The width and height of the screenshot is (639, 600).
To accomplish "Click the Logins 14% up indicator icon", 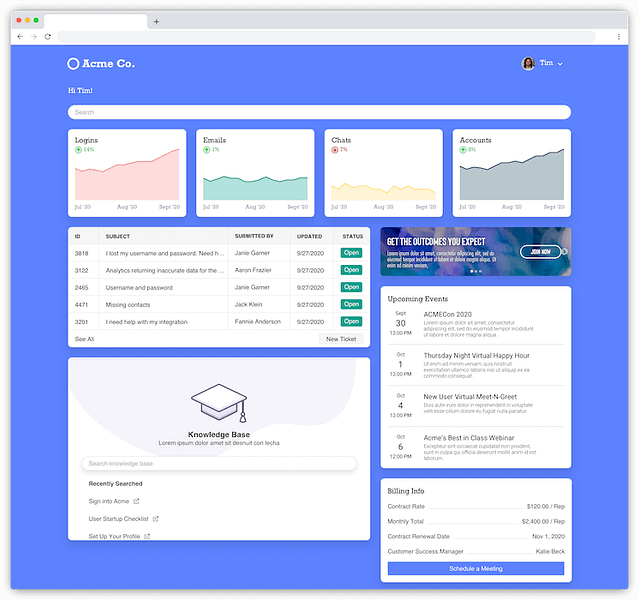I will pyautogui.click(x=78, y=150).
